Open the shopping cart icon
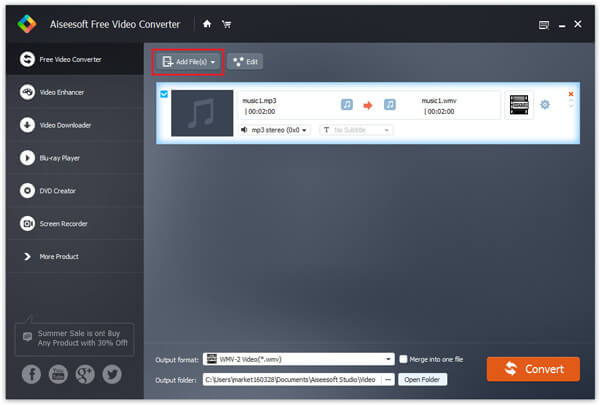This screenshot has height=405, width=600. tap(225, 24)
